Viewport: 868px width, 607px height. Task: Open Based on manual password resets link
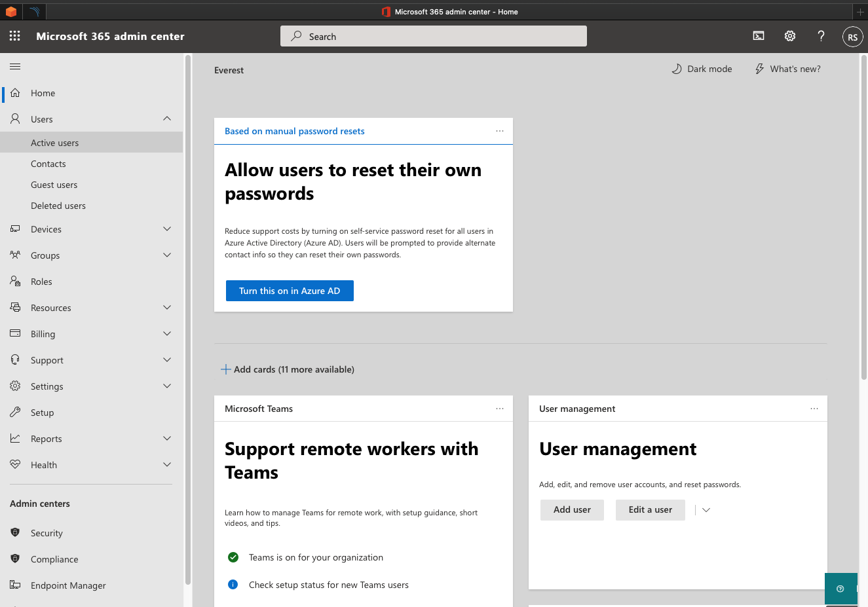click(x=295, y=131)
